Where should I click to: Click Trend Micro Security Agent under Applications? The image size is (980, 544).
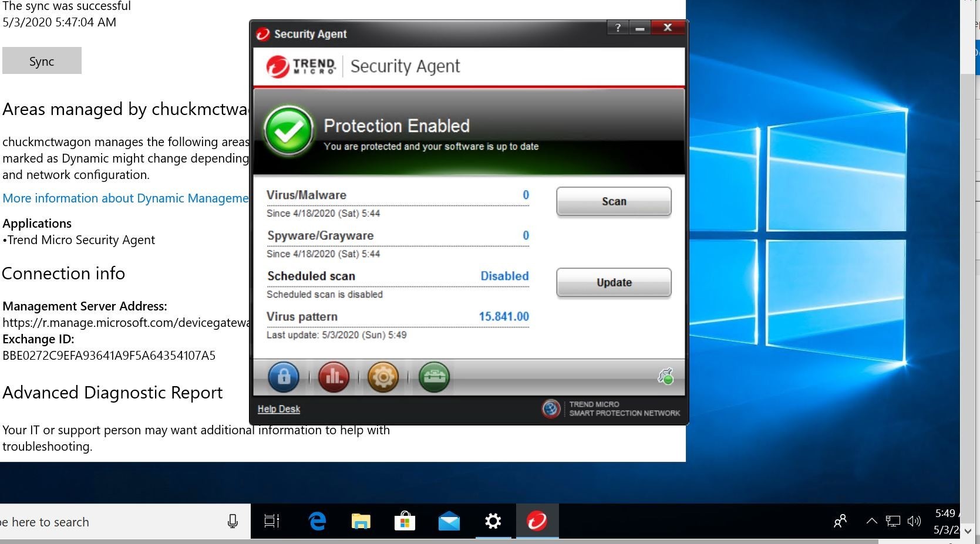click(81, 240)
